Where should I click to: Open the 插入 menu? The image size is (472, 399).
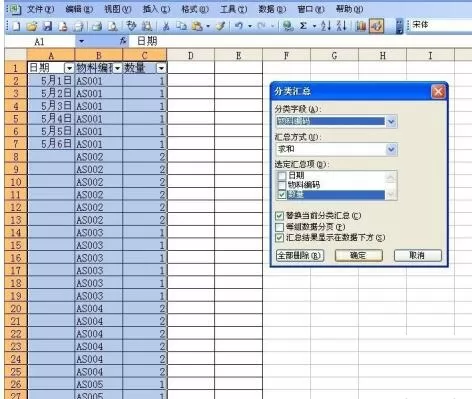click(156, 9)
